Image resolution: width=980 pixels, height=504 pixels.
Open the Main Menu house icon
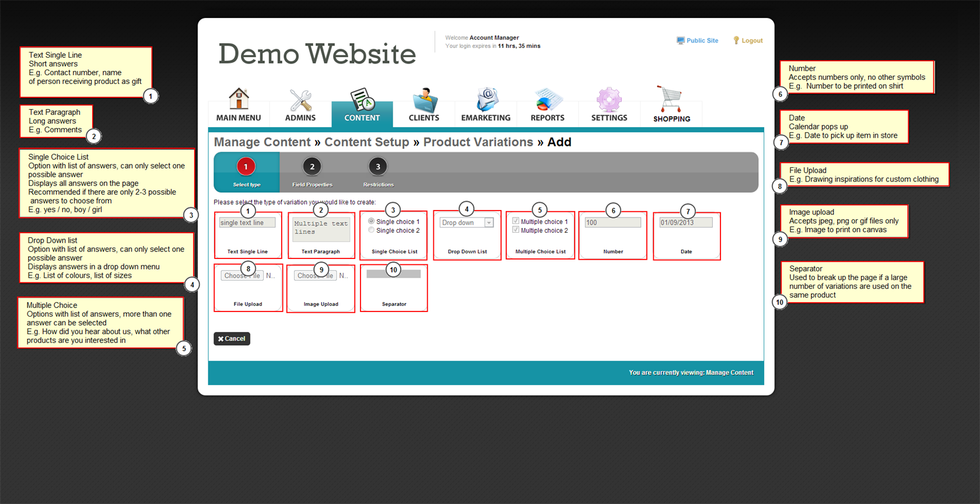click(x=239, y=99)
